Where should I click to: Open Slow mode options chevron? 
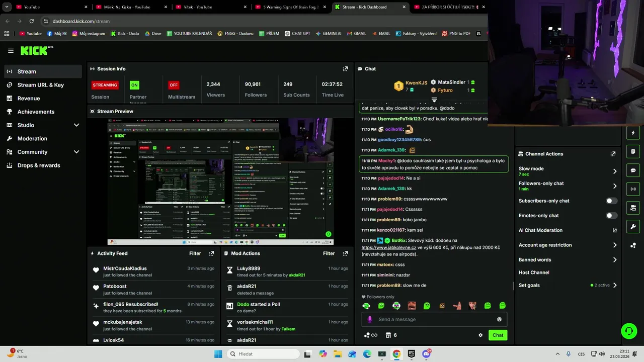click(x=614, y=171)
